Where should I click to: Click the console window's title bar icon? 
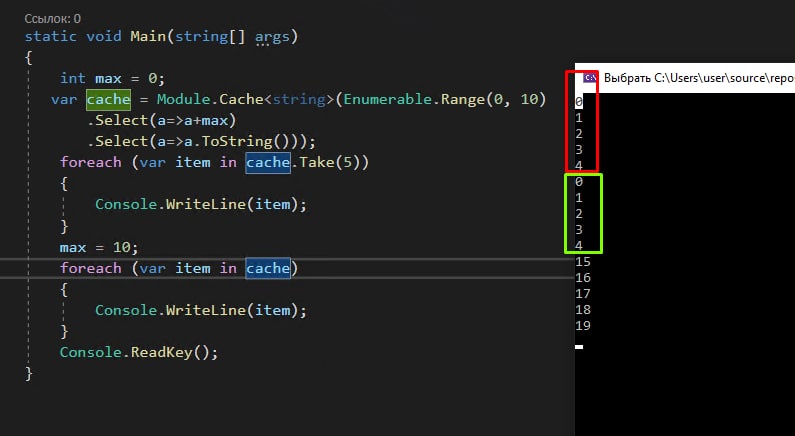589,78
